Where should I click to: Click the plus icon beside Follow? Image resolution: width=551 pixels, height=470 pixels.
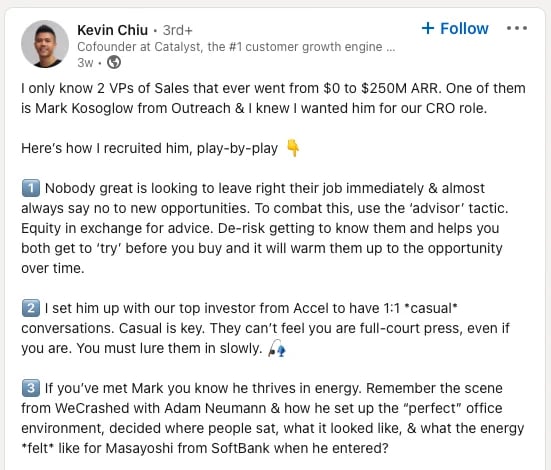point(428,28)
